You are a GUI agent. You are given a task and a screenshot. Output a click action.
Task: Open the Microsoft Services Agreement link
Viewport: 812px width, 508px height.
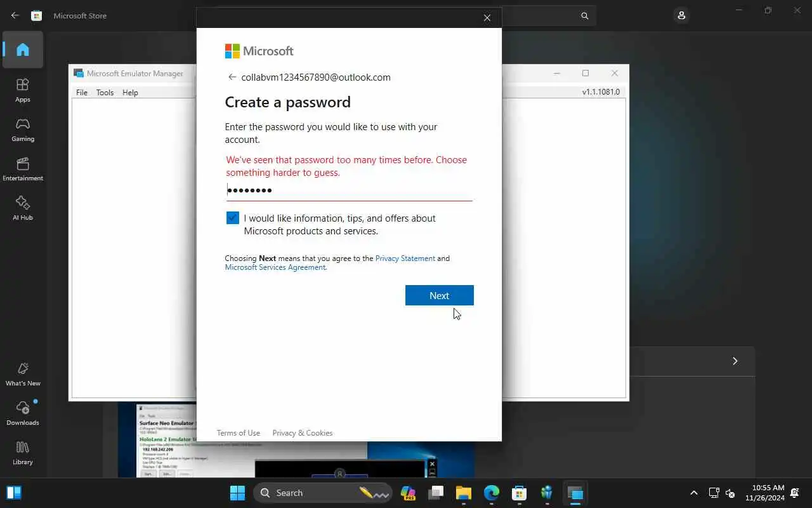pyautogui.click(x=275, y=267)
